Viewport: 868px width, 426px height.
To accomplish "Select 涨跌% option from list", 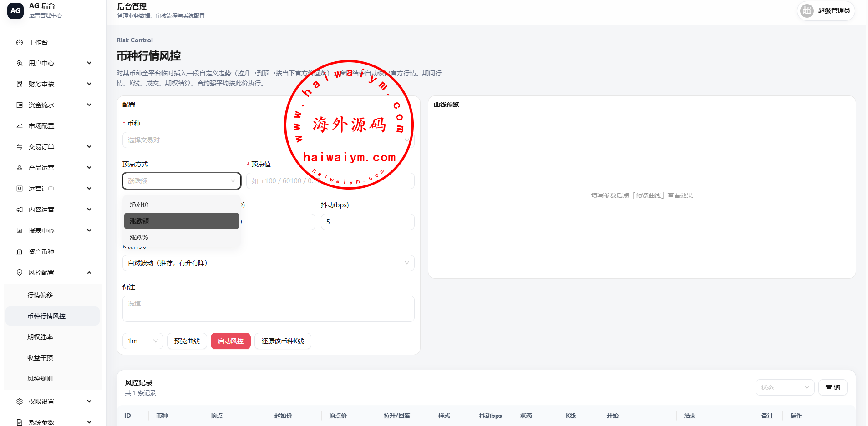I will 182,237.
